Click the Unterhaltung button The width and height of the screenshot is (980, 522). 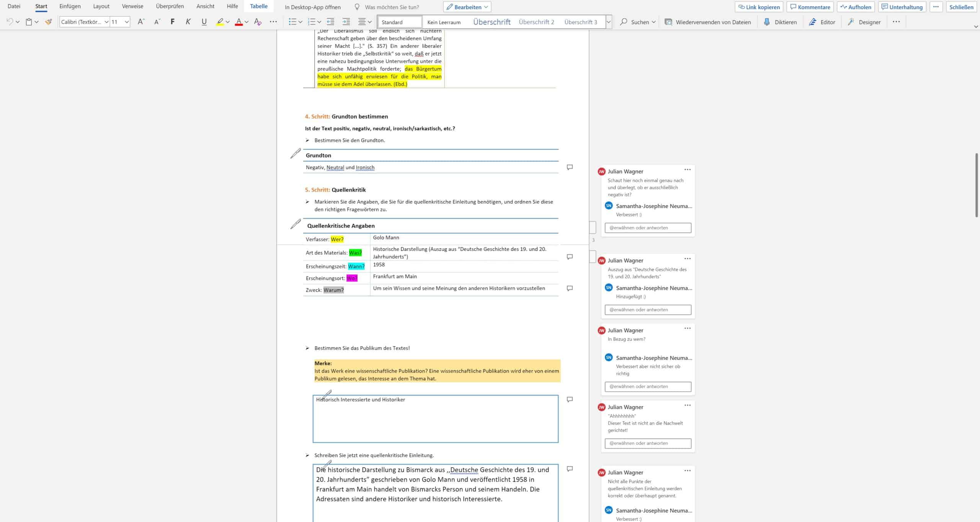902,7
